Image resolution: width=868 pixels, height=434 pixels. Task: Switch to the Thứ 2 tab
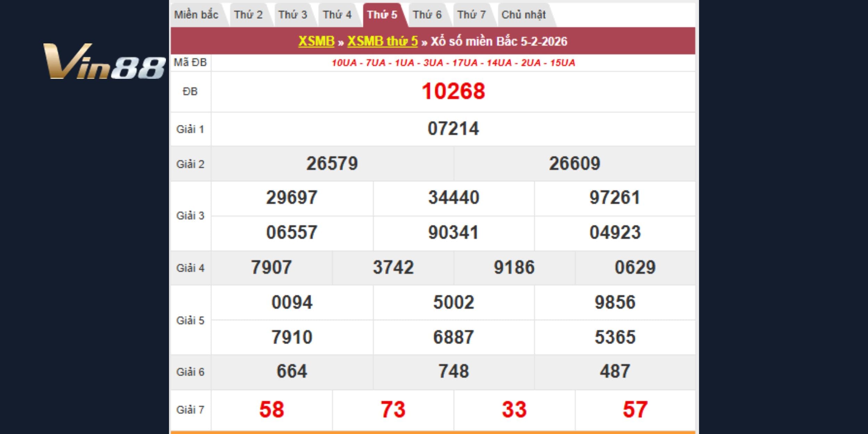[x=248, y=15]
